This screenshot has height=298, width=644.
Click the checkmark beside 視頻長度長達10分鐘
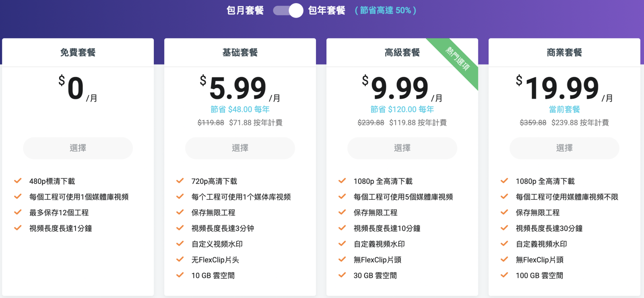(342, 228)
